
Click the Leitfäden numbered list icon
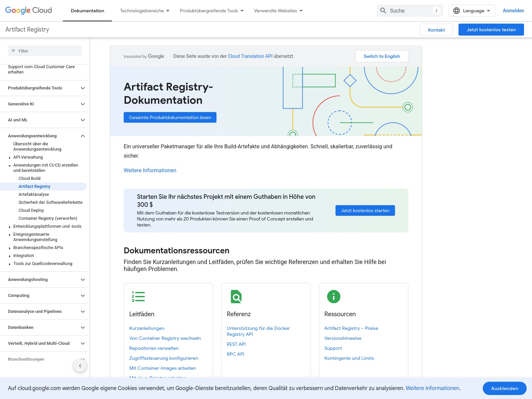pos(138,297)
